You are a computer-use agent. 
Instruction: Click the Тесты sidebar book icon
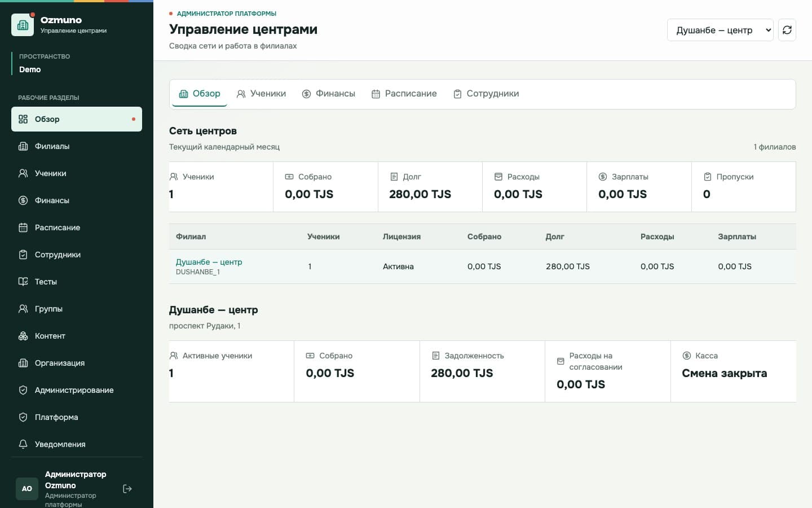point(23,282)
